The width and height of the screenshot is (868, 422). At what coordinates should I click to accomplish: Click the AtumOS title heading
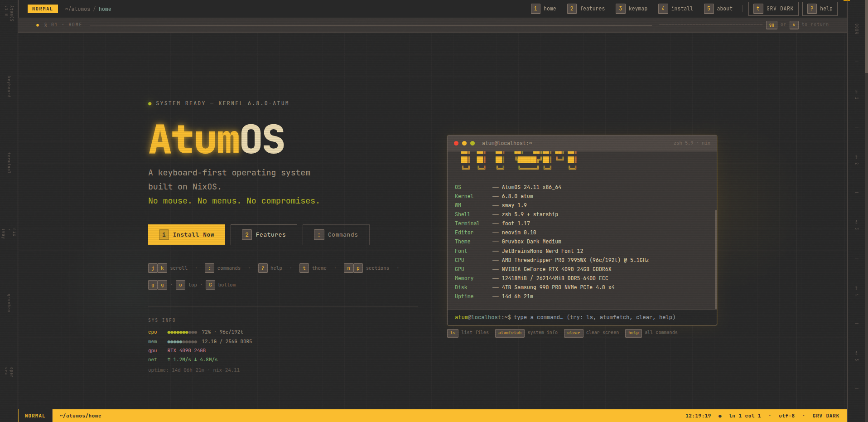[x=217, y=139]
